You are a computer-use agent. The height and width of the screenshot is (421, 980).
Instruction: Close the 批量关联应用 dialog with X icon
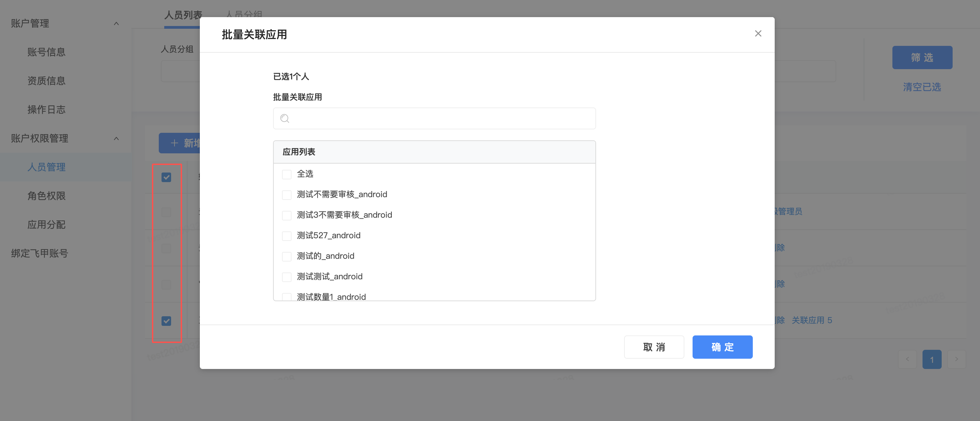tap(758, 34)
